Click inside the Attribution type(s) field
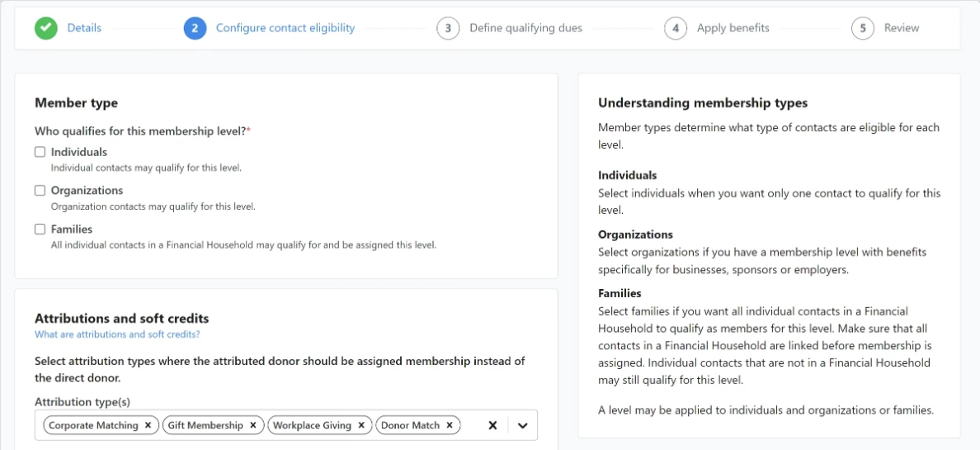Screen dimensions: 980x450 (286, 425)
